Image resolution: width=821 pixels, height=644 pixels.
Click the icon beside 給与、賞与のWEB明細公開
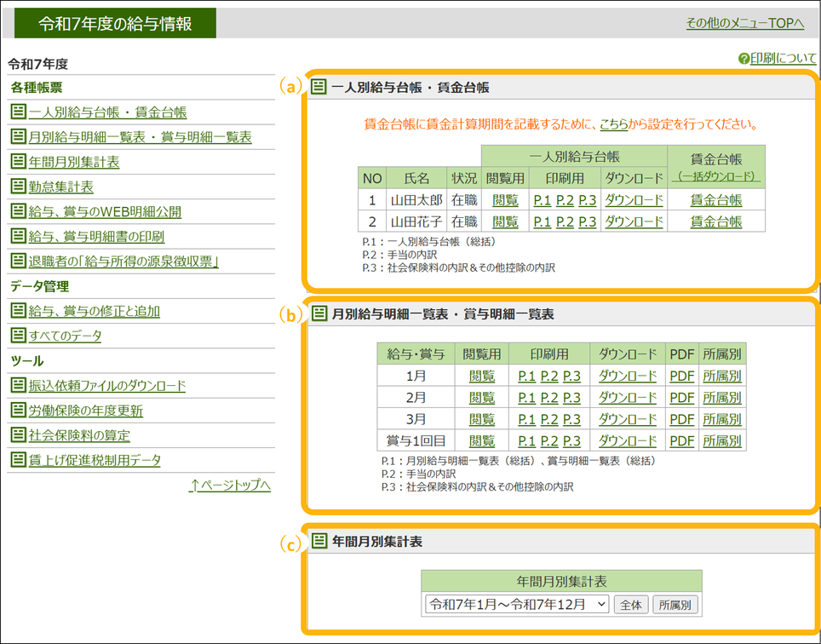18,211
